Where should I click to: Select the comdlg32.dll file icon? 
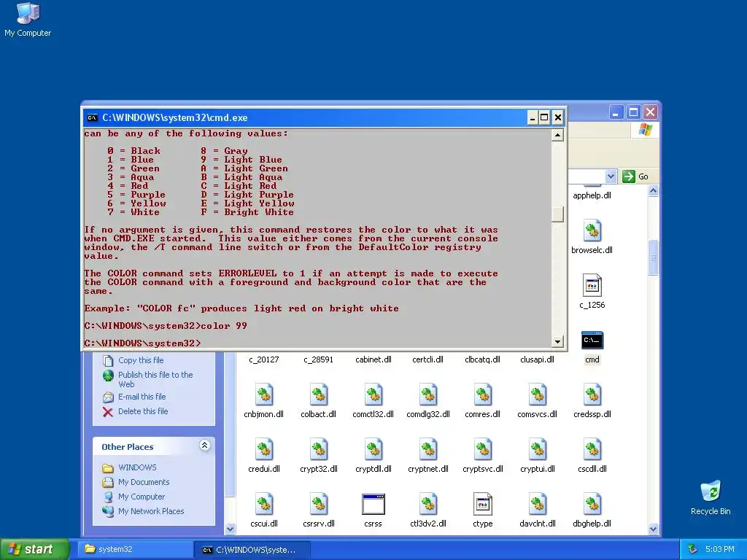tap(427, 395)
